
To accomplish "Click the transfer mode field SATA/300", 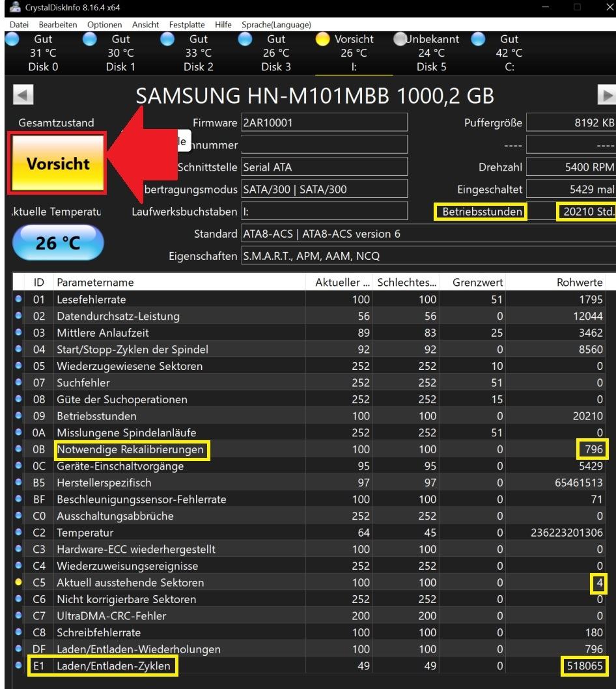I will pos(324,190).
